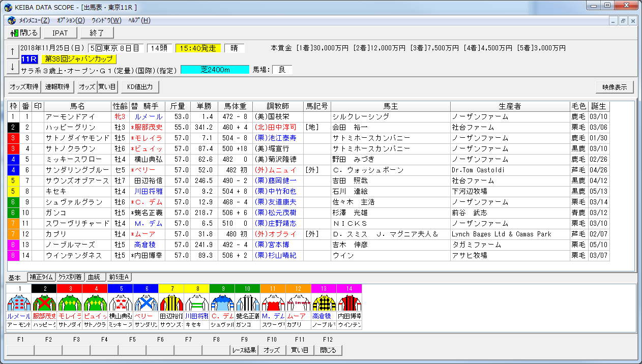Open メインメニュー(Z) menu
642x364 pixels.
(34, 20)
